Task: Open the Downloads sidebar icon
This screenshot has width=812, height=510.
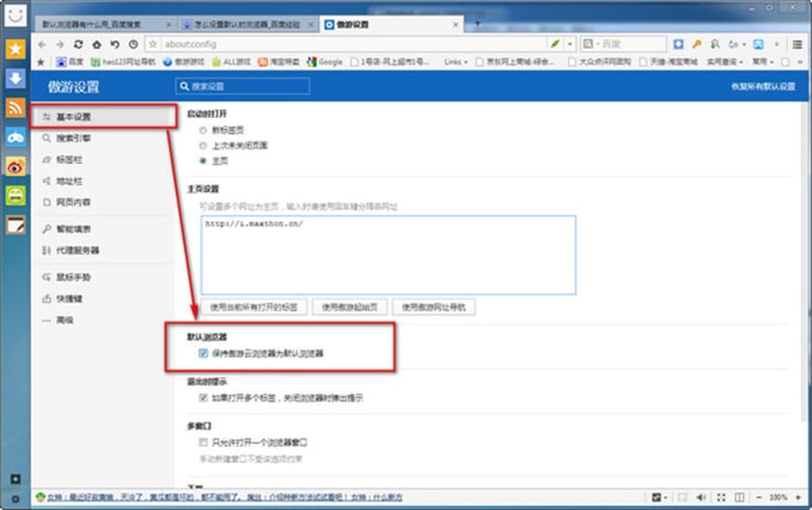Action: (16, 79)
